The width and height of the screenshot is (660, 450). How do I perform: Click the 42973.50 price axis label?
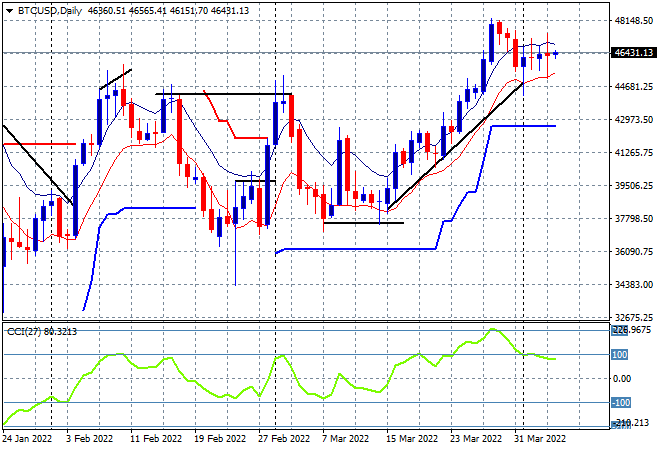click(x=634, y=120)
